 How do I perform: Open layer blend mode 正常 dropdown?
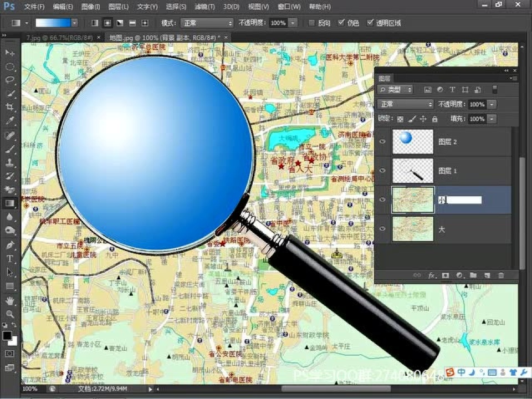coord(406,104)
